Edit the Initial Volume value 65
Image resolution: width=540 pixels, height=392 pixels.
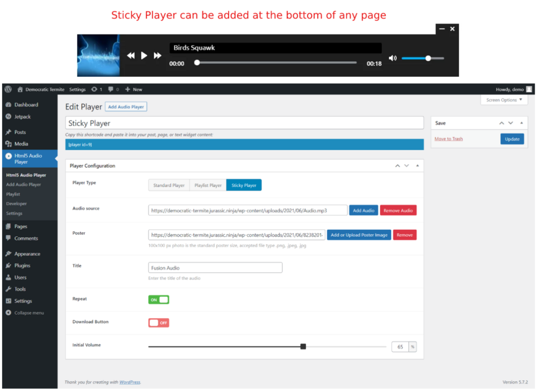coord(400,347)
